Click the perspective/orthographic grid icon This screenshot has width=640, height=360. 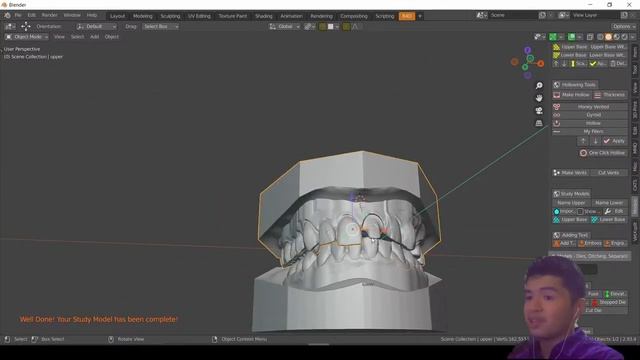(x=539, y=123)
